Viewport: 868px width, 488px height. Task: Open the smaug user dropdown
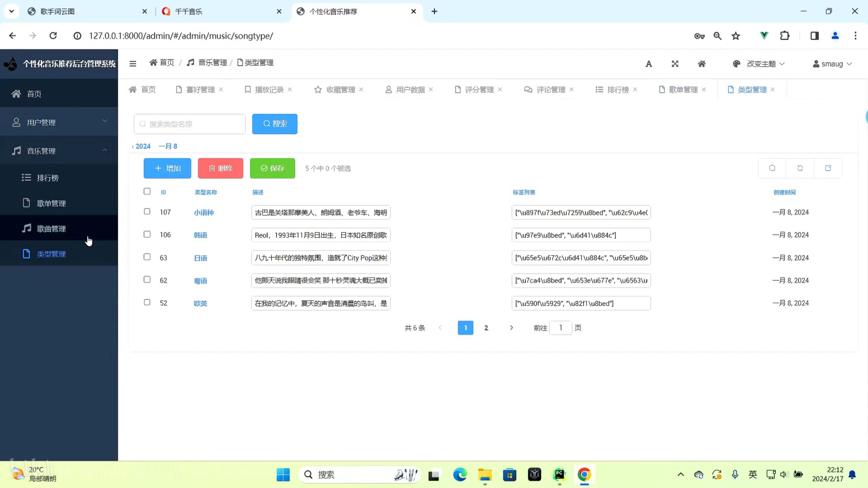[832, 64]
